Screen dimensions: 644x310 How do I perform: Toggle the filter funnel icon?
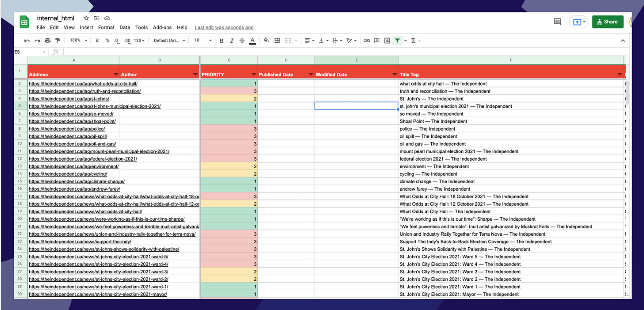[x=398, y=41]
